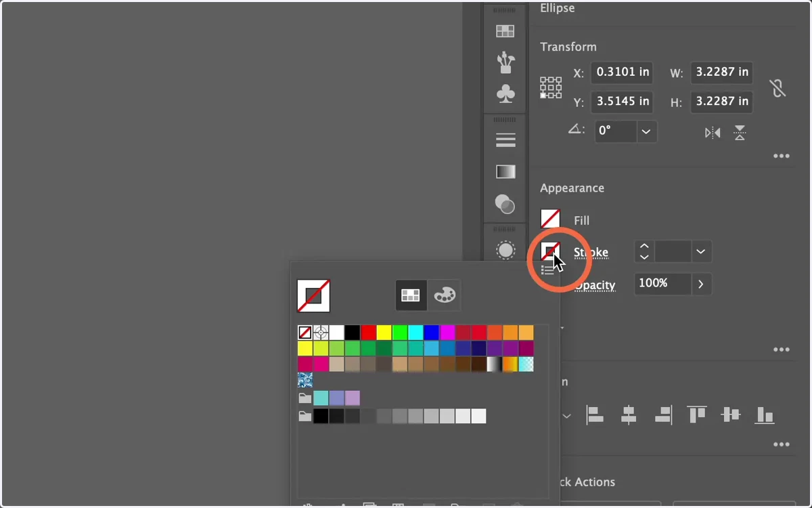Increase stroke weight with up stepper

[644, 247]
